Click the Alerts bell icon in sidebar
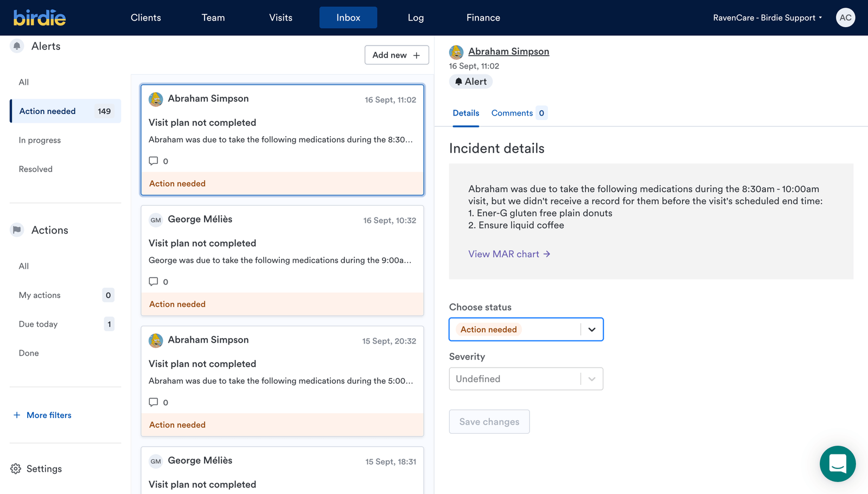This screenshot has width=868, height=494. coord(17,46)
